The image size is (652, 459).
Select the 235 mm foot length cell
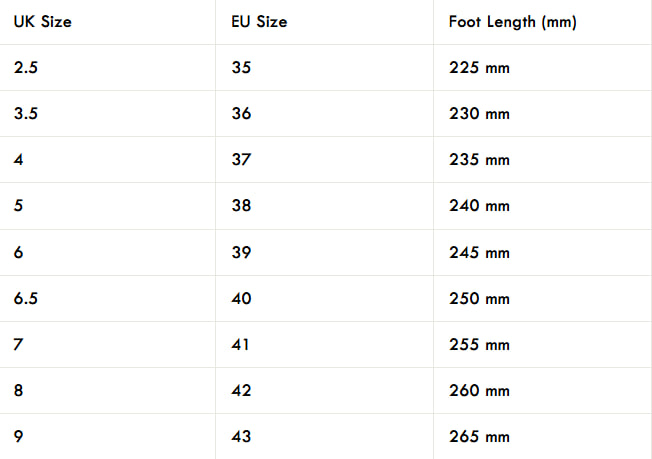click(x=479, y=160)
